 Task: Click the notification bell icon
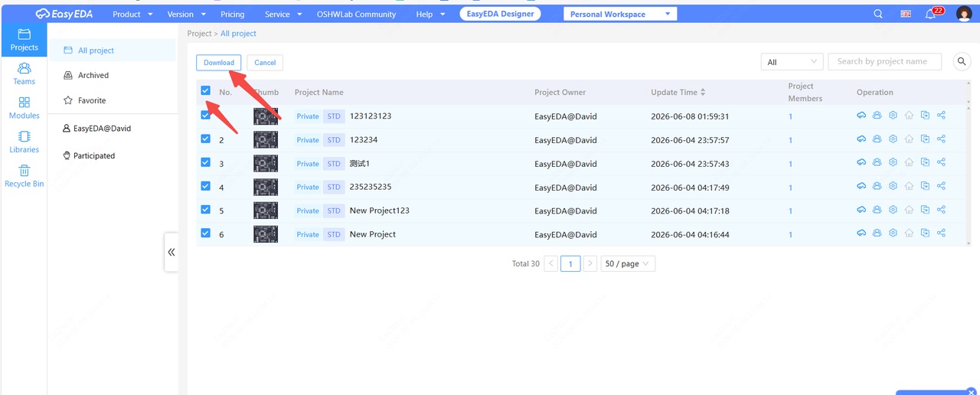(x=930, y=14)
